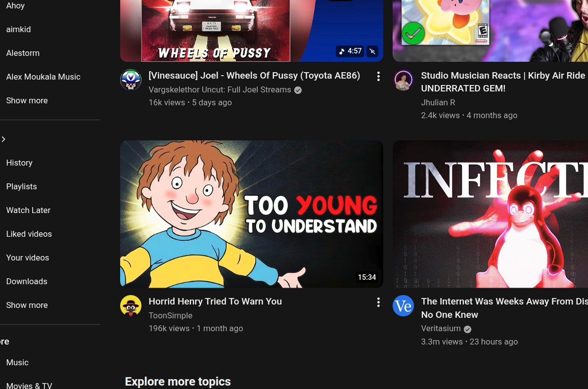Click the ToonSimple channel name link
The image size is (588, 389).
pos(171,315)
